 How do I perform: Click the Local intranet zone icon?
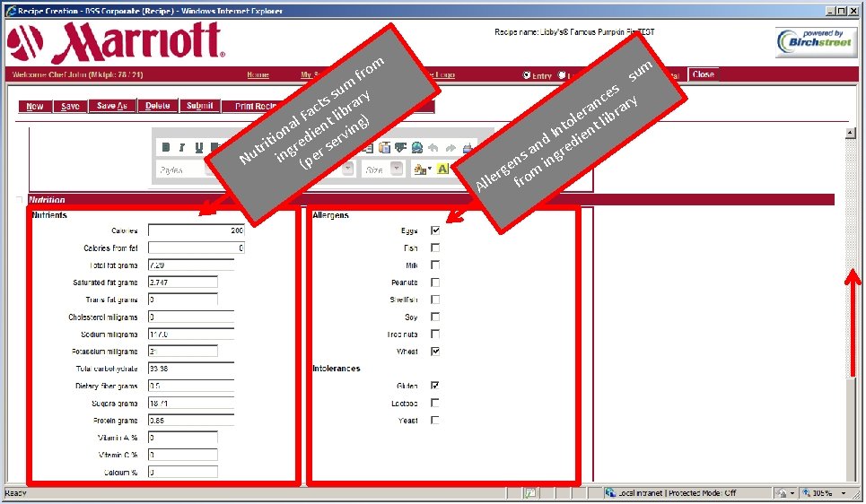click(x=610, y=492)
